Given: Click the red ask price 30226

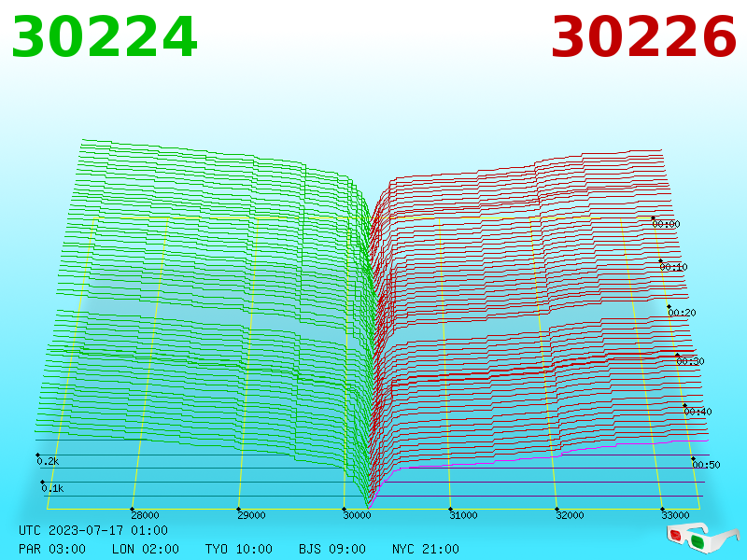Looking at the screenshot, I should (643, 36).
